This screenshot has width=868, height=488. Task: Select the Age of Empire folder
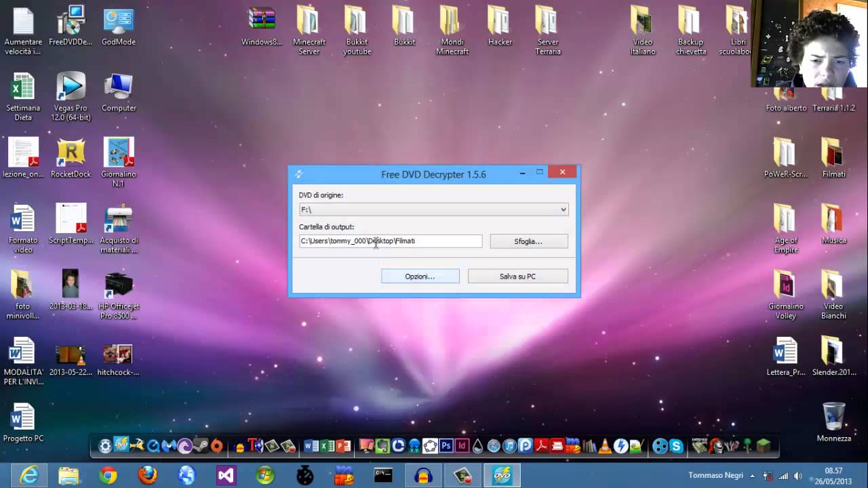(786, 229)
